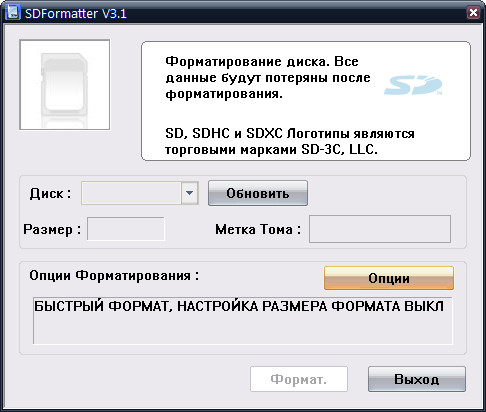
Task: Close the SDFormatter window
Action: point(473,13)
